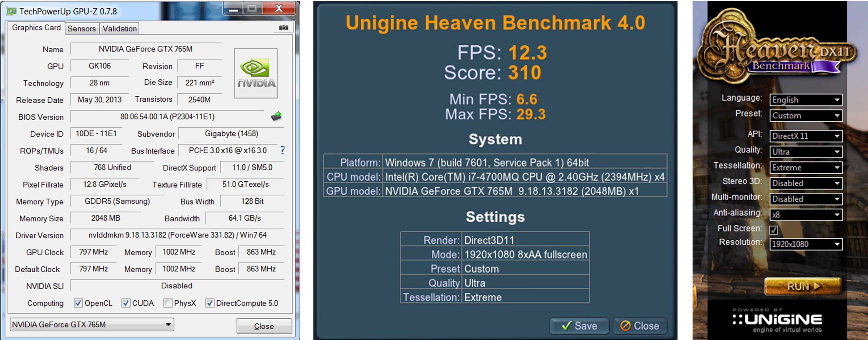Click the BIOS Version text field

tap(167, 117)
